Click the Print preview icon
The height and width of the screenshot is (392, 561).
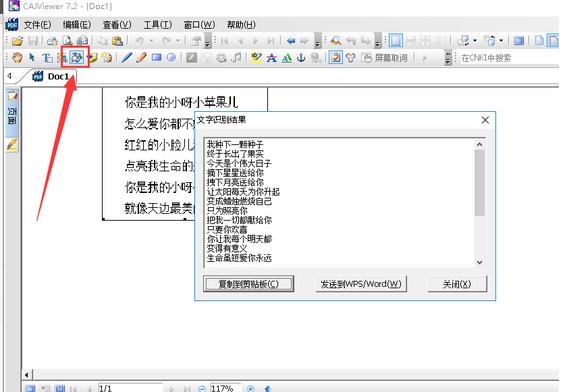click(67, 41)
